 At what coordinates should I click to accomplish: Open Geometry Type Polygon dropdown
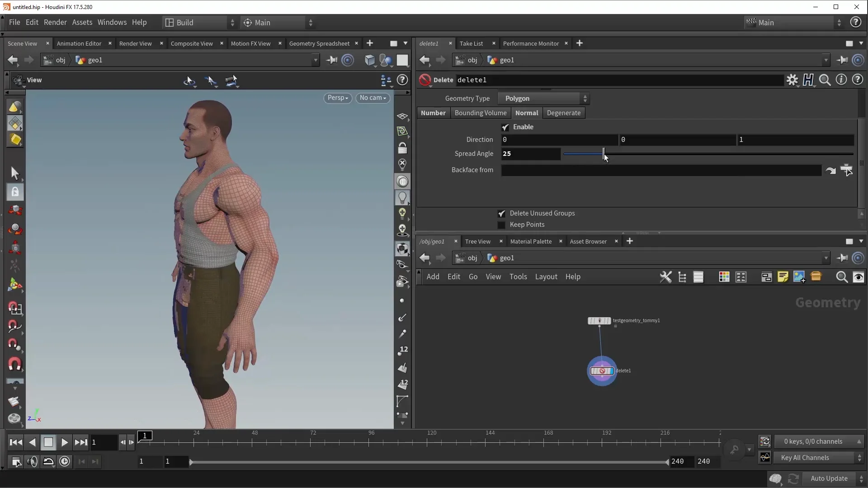[x=543, y=99]
